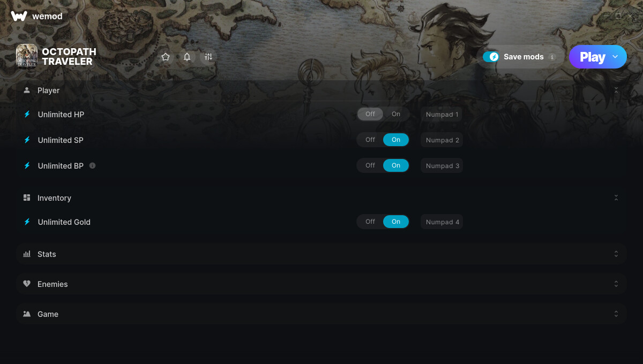
Task: Expand the Enemies section
Action: tap(321, 284)
